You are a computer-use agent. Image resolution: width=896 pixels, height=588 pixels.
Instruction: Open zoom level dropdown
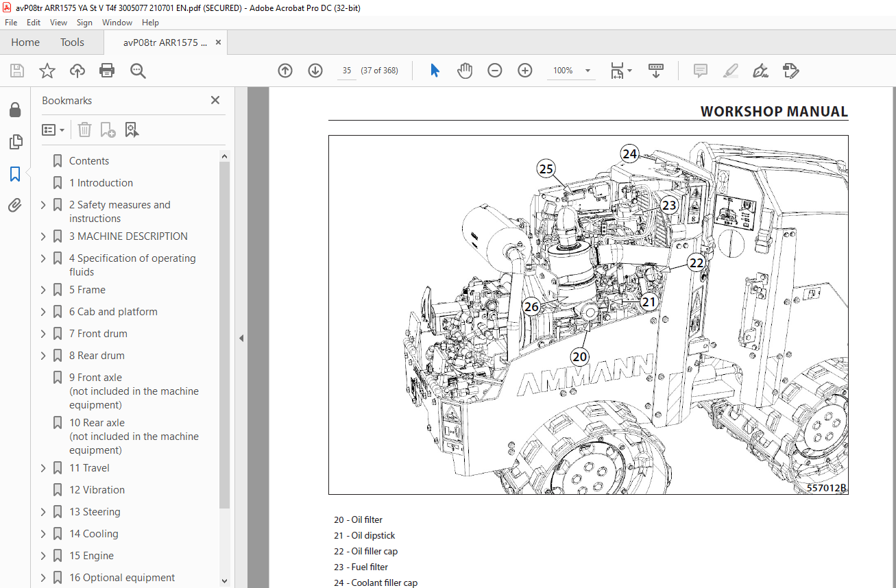(588, 71)
